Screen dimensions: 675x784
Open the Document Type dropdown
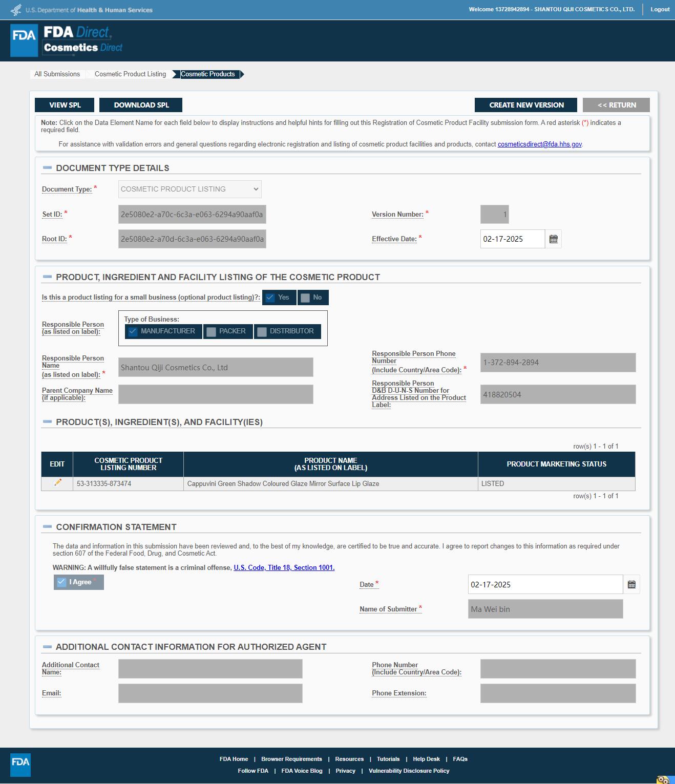189,189
